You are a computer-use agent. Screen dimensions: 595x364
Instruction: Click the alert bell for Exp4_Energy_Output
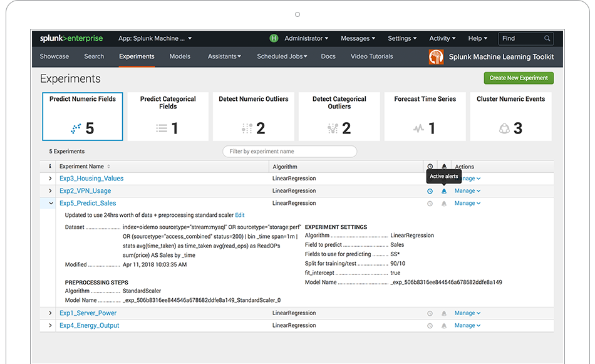coord(444,326)
